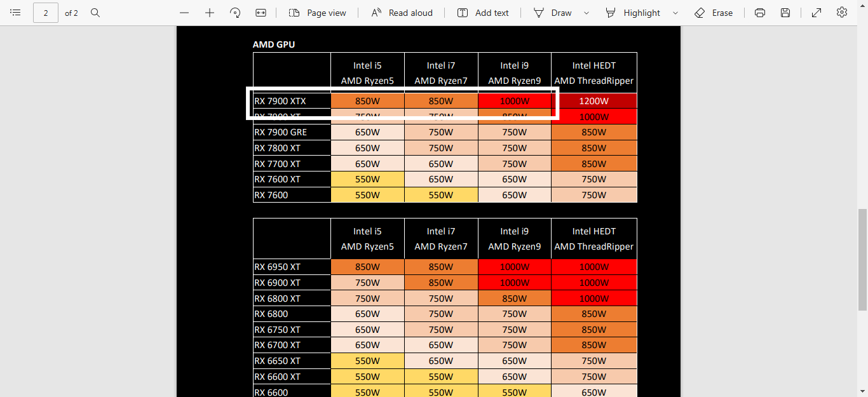This screenshot has width=868, height=397.
Task: Select the Highlight tool
Action: 633,13
